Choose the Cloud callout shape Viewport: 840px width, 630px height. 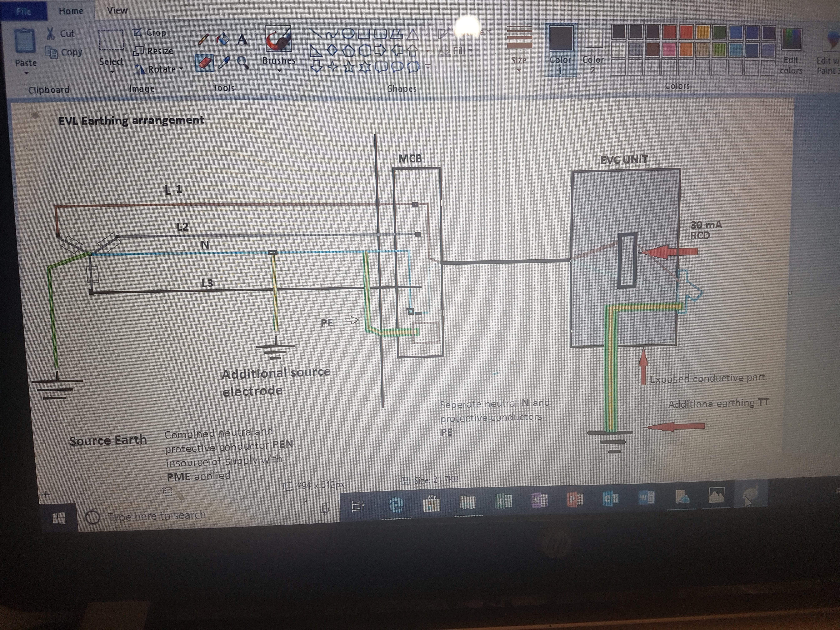click(413, 67)
